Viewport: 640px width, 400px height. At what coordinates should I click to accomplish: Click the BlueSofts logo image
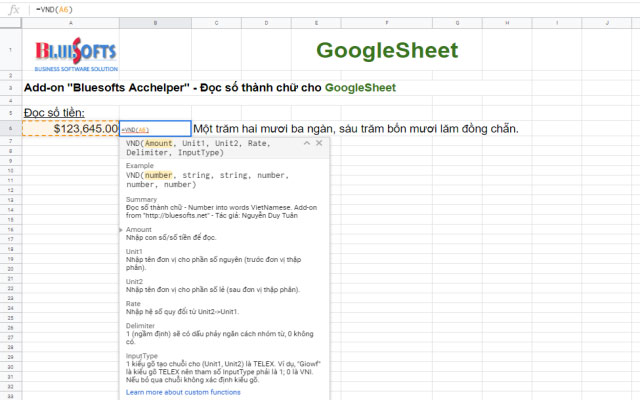pyautogui.click(x=76, y=55)
